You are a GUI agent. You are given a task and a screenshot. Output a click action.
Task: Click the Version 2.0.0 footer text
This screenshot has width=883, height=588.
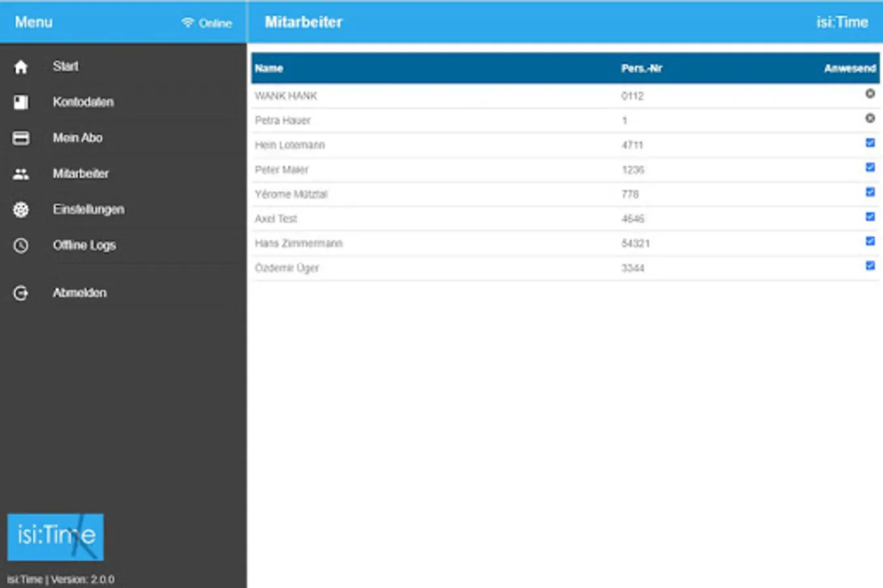tap(60, 580)
